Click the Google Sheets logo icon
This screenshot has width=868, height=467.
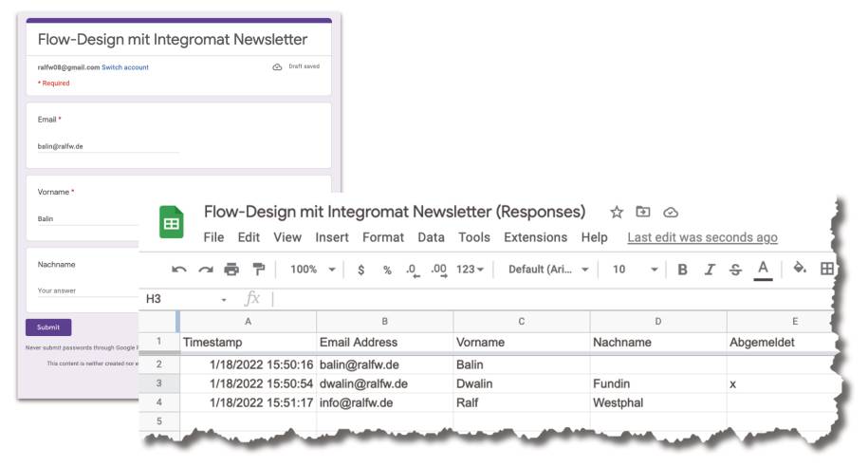point(172,221)
